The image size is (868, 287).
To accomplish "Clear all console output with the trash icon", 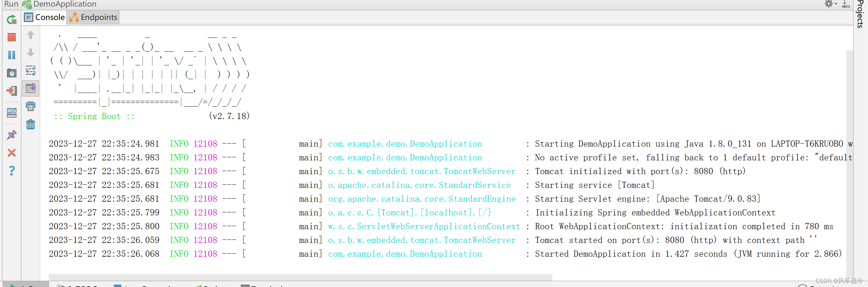I will coord(31,124).
